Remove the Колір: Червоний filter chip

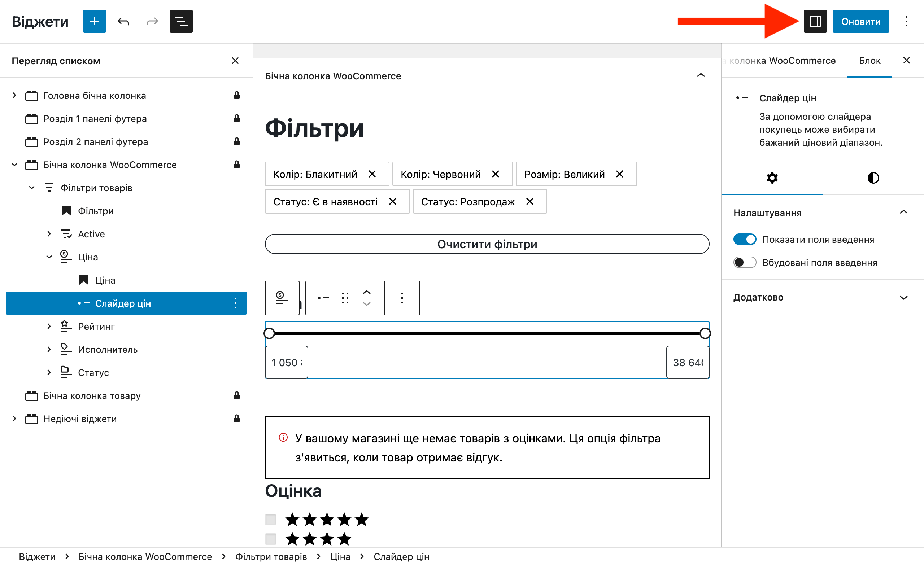point(495,174)
